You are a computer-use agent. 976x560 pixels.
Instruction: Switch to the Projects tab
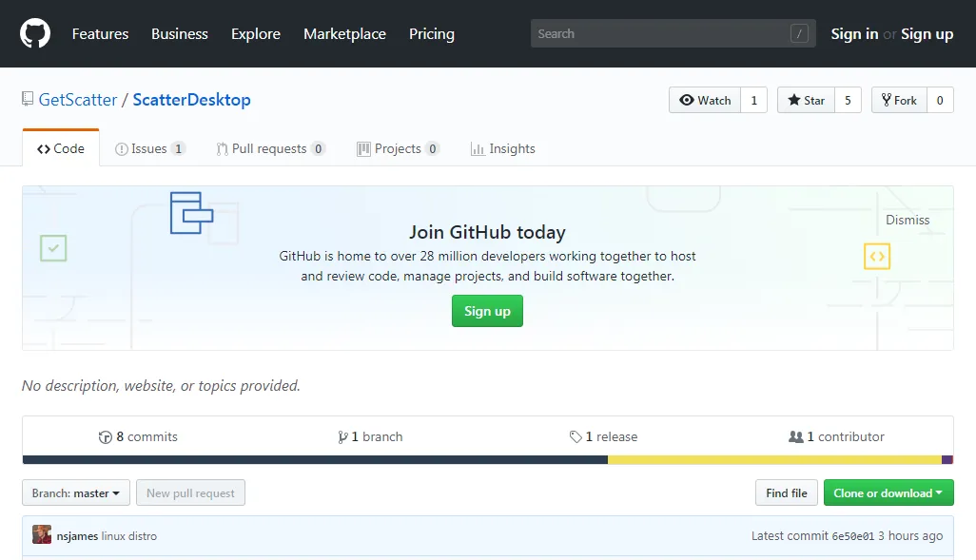coord(399,148)
